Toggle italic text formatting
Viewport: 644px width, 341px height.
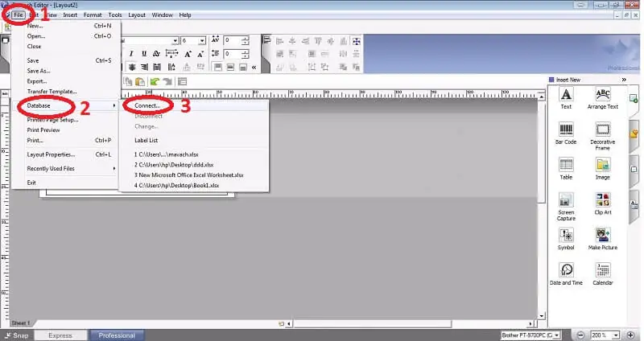(131, 54)
